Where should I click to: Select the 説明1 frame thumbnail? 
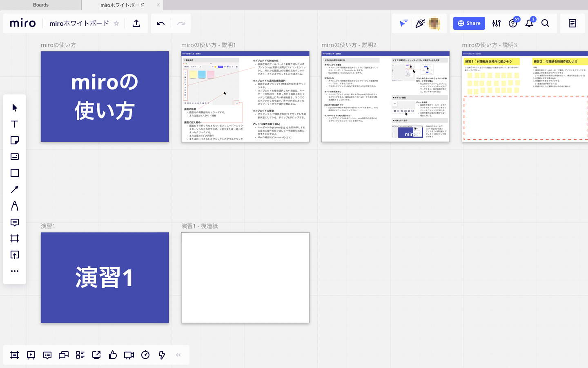coord(245,96)
